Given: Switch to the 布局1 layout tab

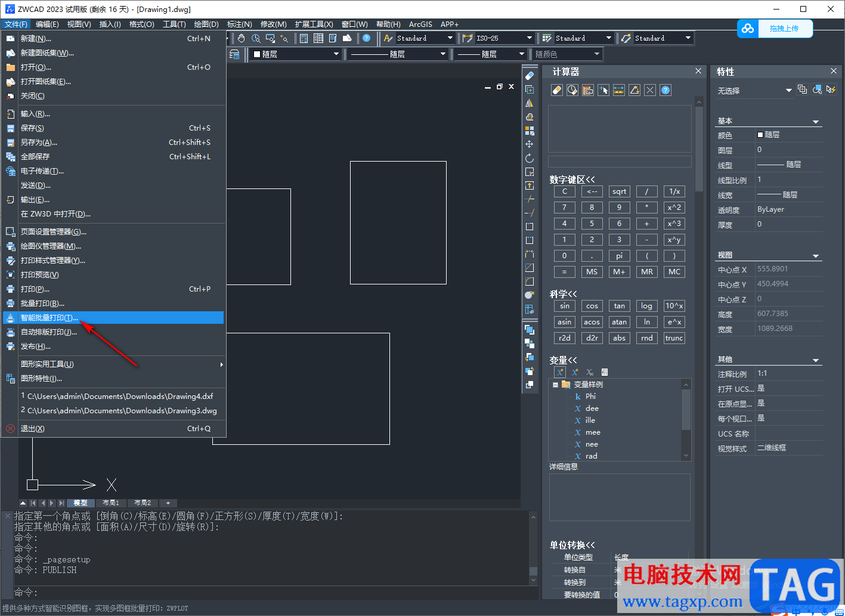Looking at the screenshot, I should 111,503.
